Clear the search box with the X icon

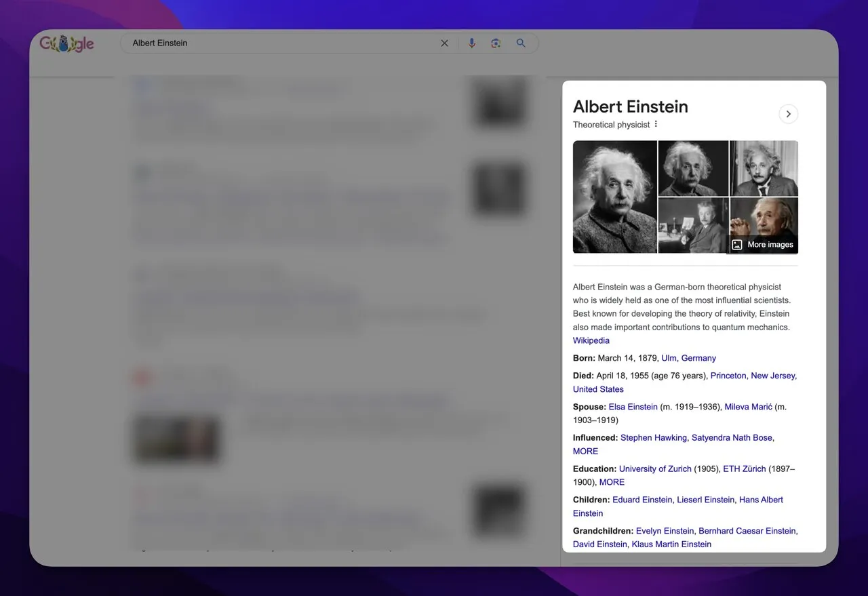tap(444, 43)
